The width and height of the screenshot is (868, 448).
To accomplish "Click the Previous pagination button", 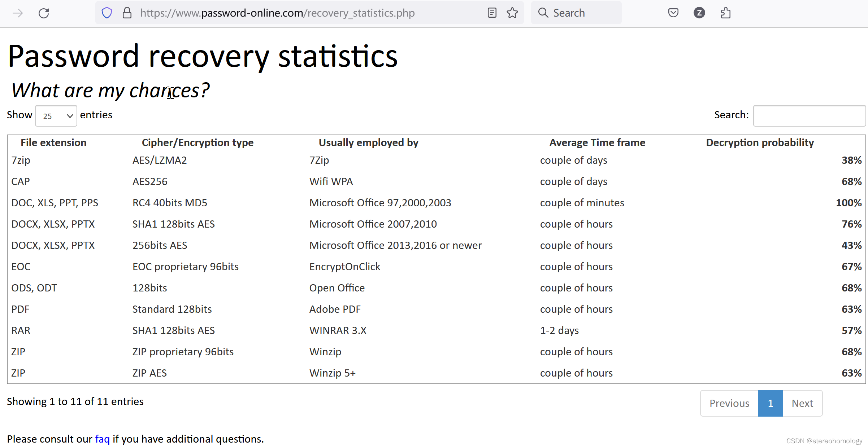I will (x=729, y=403).
